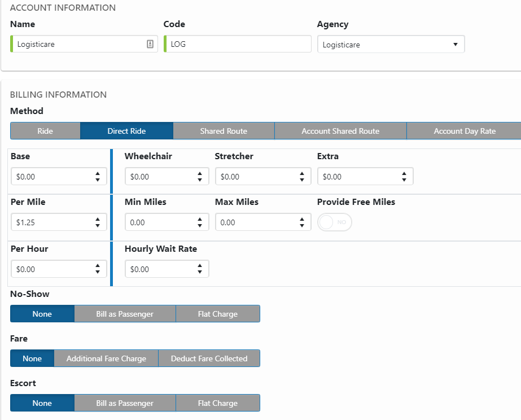Image resolution: width=521 pixels, height=420 pixels.
Task: Decrease the Stretcher charge spinner
Action: (x=302, y=180)
